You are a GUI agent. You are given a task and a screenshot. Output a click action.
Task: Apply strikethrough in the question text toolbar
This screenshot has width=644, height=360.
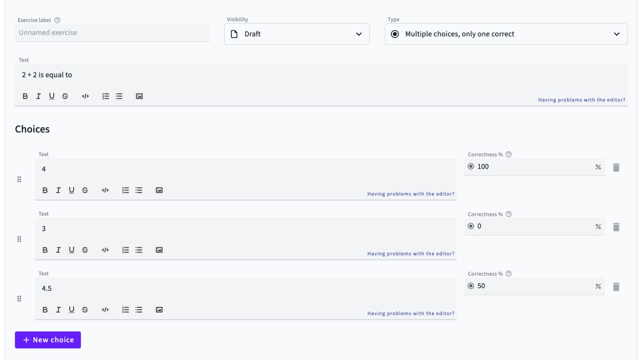[x=65, y=96]
